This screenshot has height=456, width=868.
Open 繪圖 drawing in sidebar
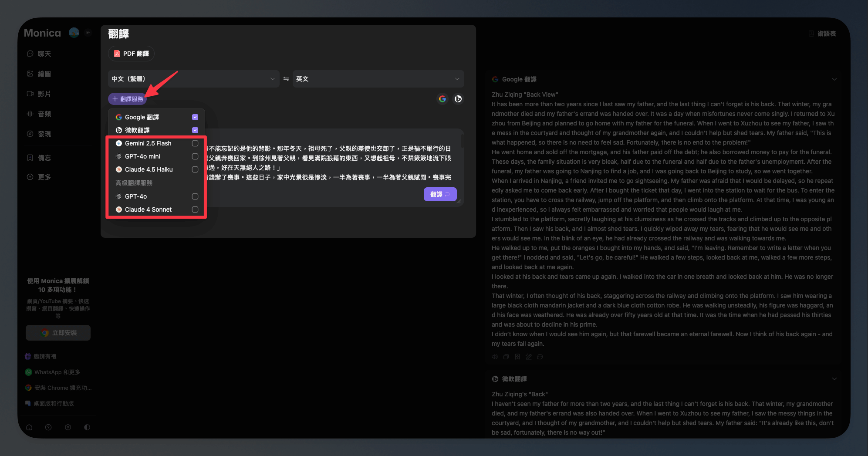[x=44, y=74]
